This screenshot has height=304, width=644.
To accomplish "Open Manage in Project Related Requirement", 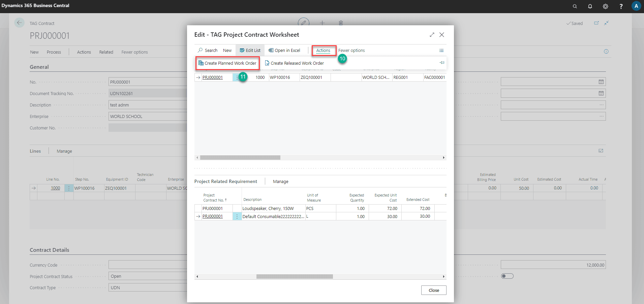I will 280,182.
